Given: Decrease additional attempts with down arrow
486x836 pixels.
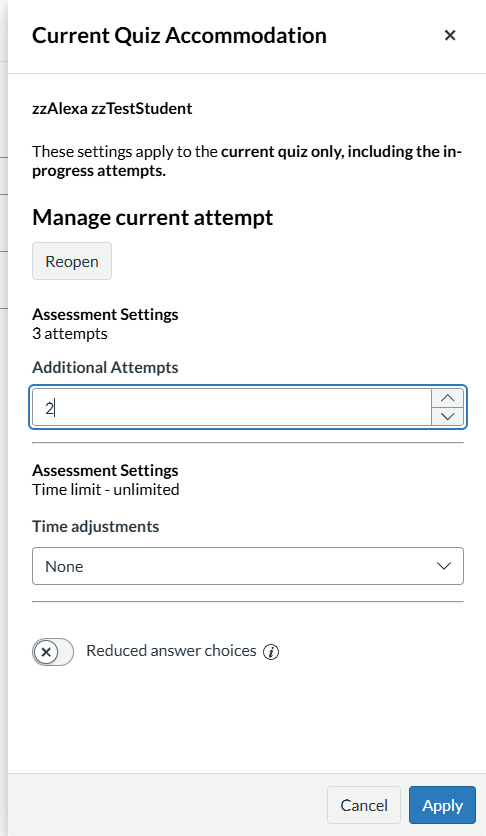Looking at the screenshot, I should pos(448,417).
